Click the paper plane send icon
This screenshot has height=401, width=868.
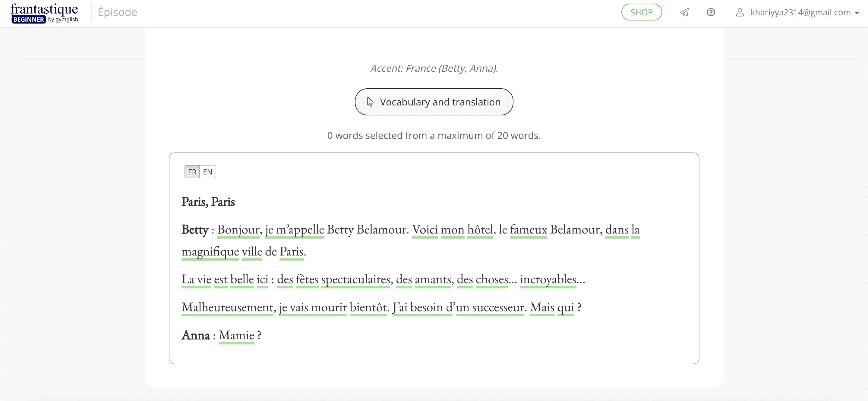[x=684, y=12]
